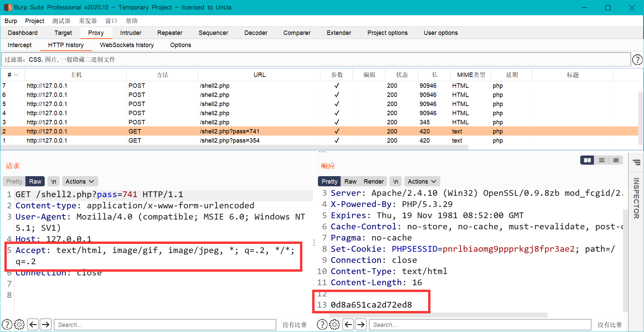The image size is (644, 332).
Task: Select history row 7 POST /shell2.php
Action: 319,86
